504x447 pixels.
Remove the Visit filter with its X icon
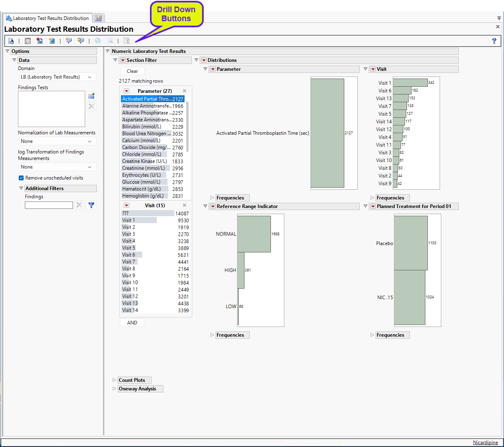pyautogui.click(x=185, y=205)
